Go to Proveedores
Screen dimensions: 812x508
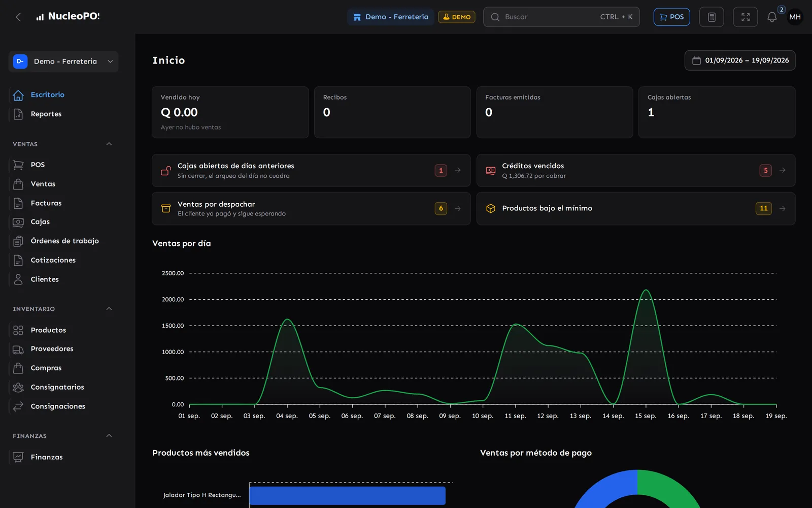tap(52, 349)
